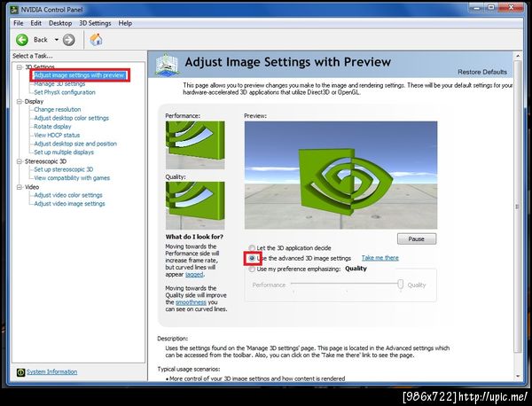Screen dimensions: 532x406
Task: Open Manage 3D settings in tree
Action: pos(59,84)
